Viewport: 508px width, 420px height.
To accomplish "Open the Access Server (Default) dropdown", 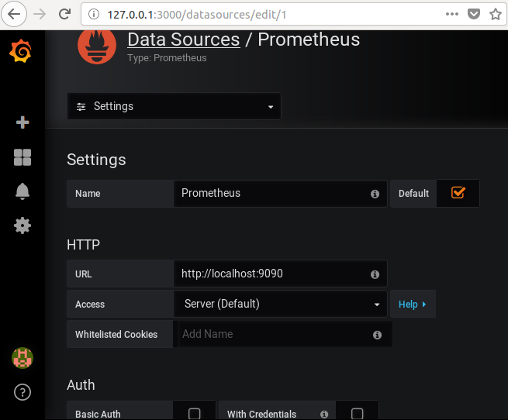I will 280,304.
